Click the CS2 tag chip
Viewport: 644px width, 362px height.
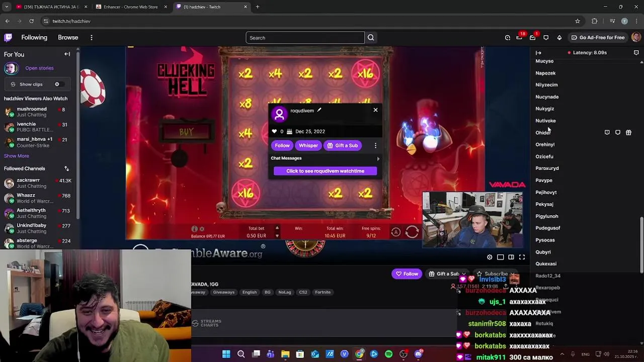[x=303, y=292]
